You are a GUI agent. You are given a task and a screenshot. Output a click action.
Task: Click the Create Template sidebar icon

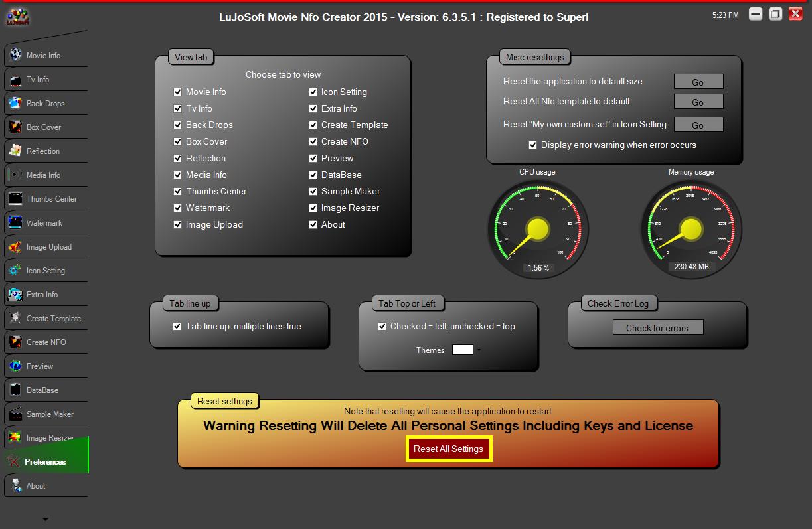tap(15, 318)
